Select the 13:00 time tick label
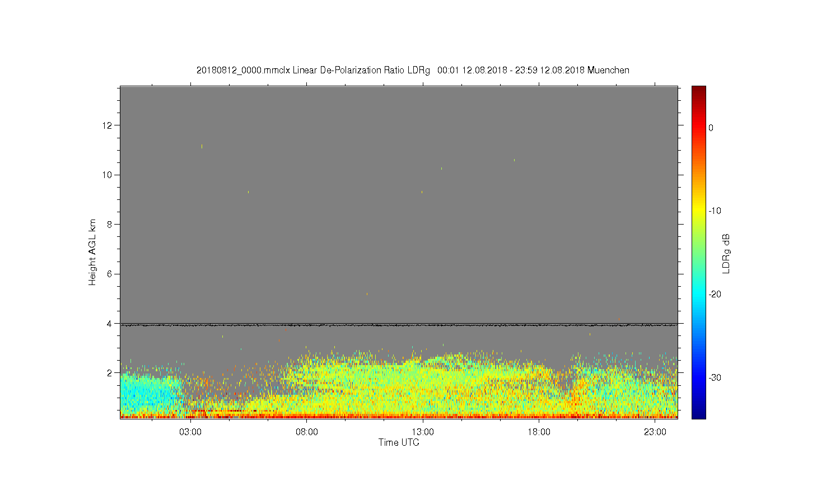This screenshot has height=504, width=840. pos(423,432)
